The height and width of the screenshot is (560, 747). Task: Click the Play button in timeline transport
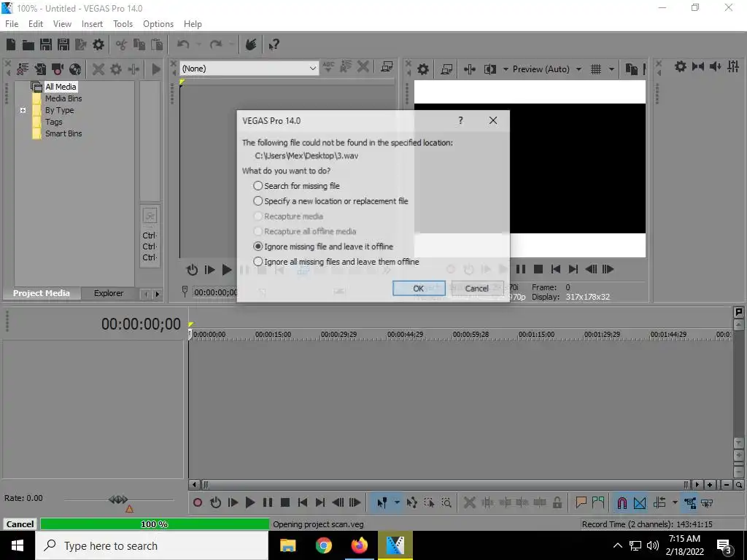tap(250, 503)
